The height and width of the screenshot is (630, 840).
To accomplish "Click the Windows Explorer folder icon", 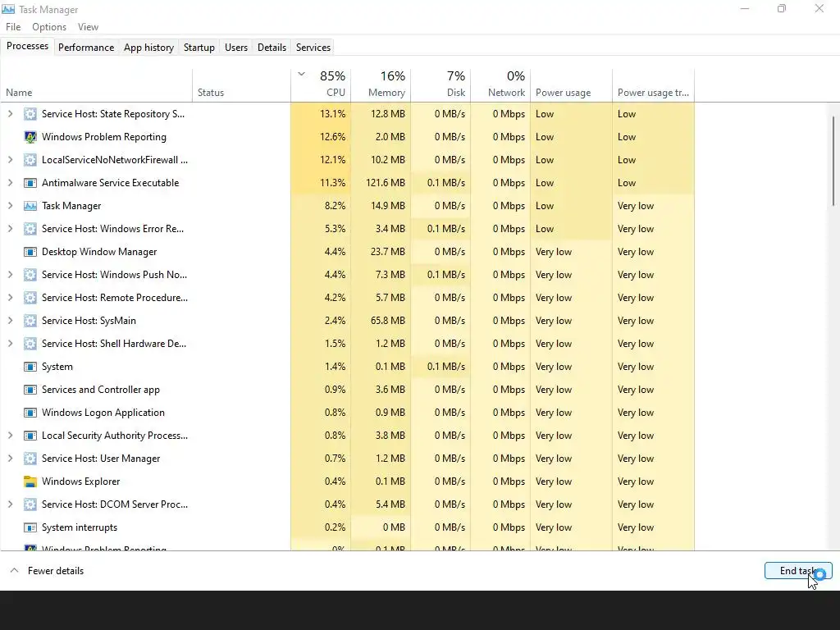I will click(x=30, y=482).
